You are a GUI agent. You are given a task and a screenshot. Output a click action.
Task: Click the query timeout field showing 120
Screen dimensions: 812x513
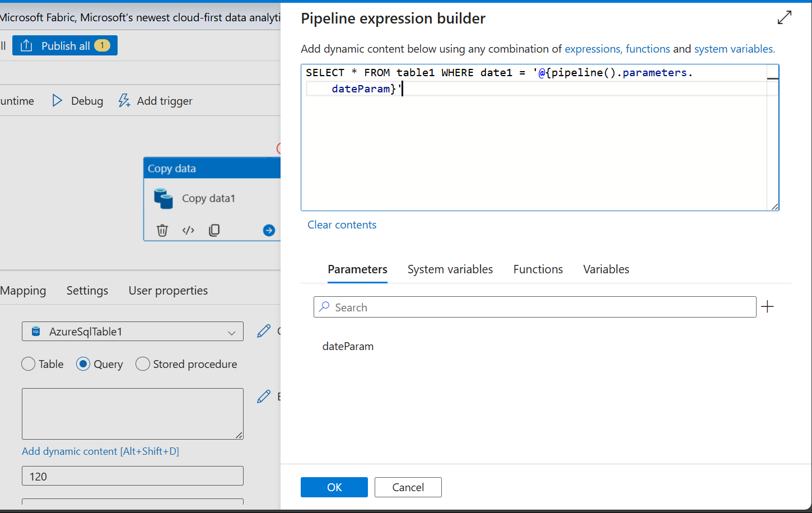[133, 476]
